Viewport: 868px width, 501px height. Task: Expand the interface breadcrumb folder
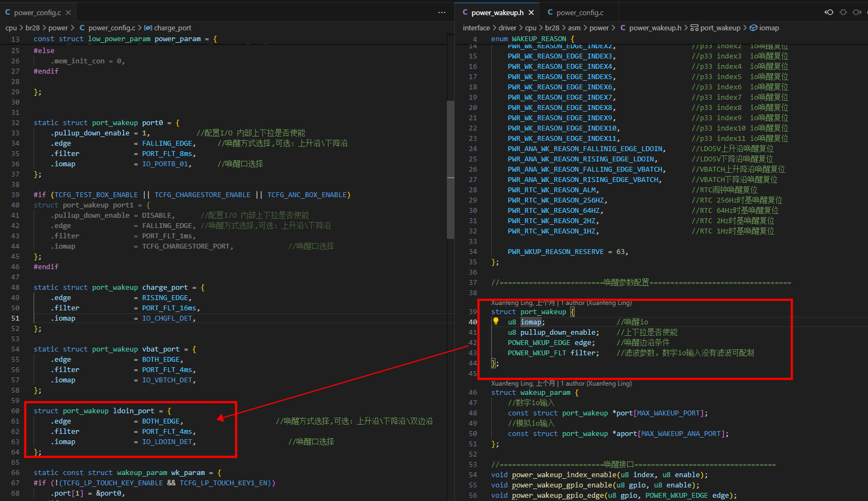476,28
